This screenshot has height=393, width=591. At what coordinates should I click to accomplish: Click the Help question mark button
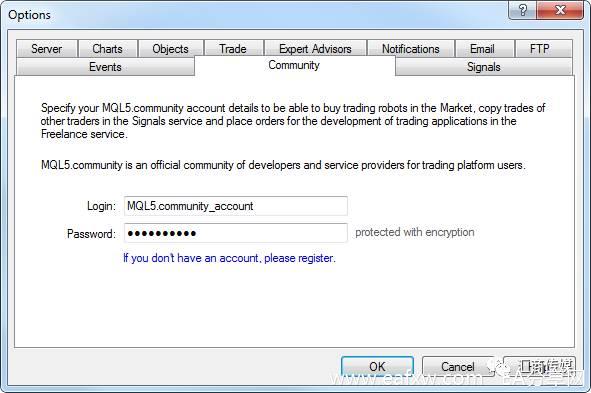[523, 10]
